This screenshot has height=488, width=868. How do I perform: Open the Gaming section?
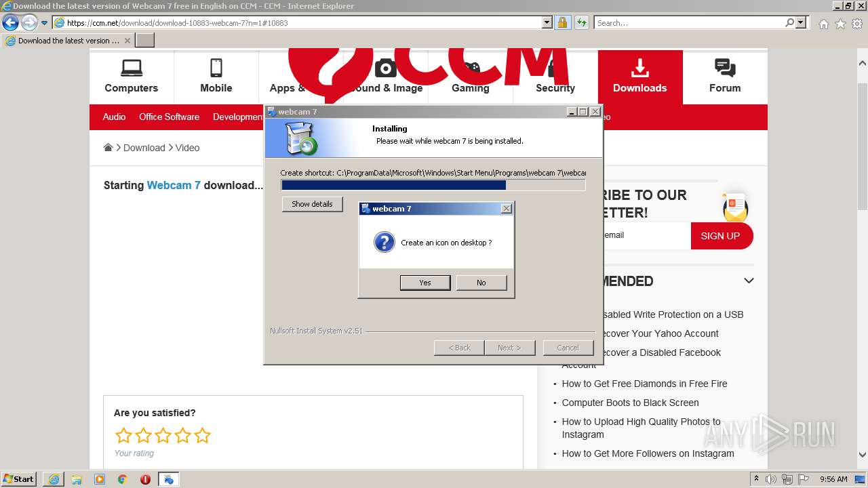click(x=470, y=87)
